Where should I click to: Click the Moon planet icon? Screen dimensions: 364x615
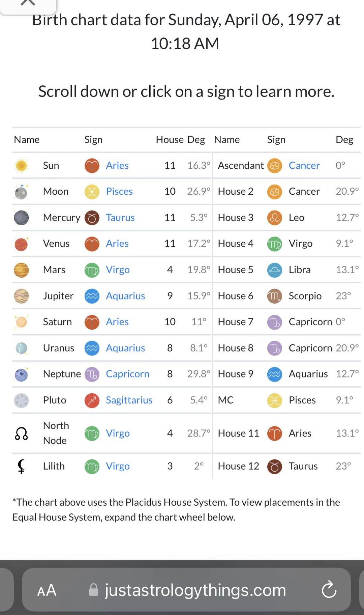coord(21,191)
